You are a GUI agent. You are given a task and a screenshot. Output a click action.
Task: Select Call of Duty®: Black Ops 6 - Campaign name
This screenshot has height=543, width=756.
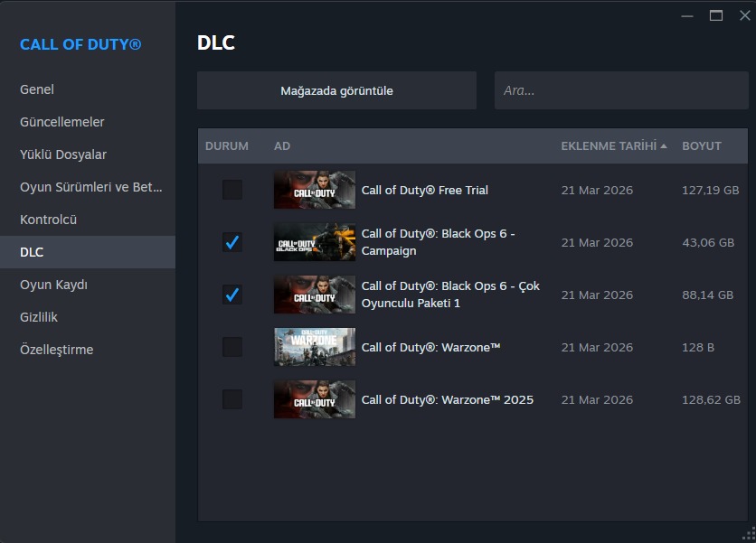[x=439, y=242]
